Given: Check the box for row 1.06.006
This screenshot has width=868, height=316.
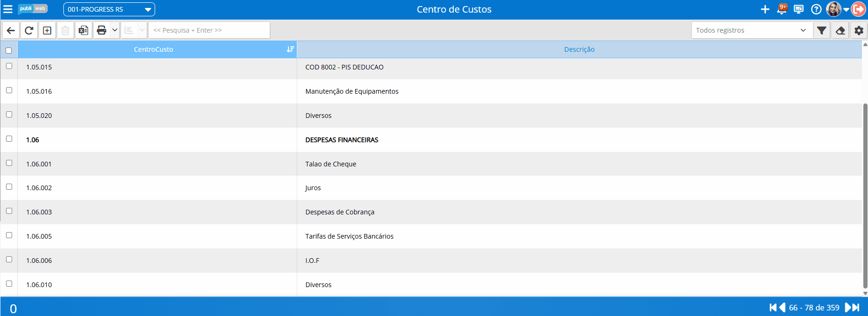Looking at the screenshot, I should pyautogui.click(x=9, y=260).
